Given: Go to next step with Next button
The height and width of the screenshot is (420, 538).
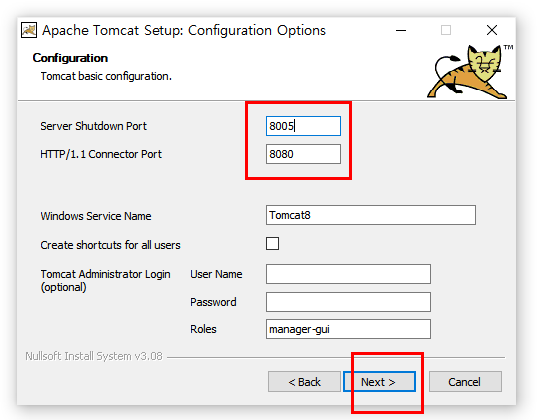Looking at the screenshot, I should (379, 382).
